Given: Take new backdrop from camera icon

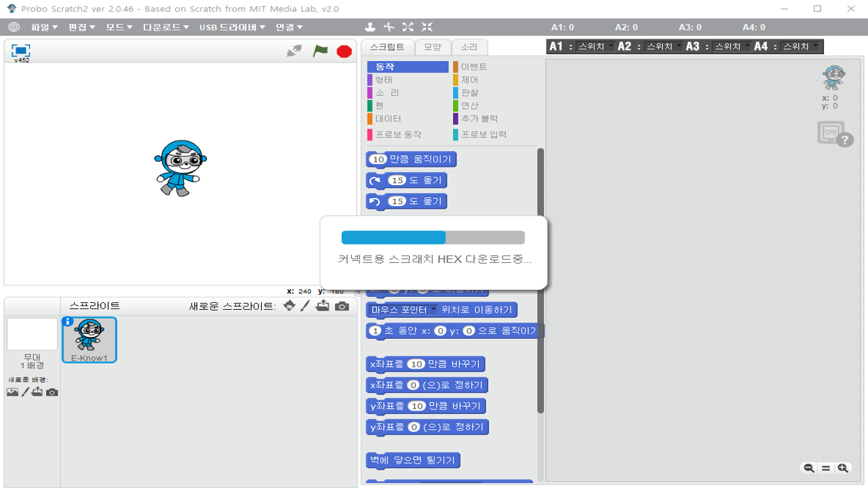Looking at the screenshot, I should point(52,392).
